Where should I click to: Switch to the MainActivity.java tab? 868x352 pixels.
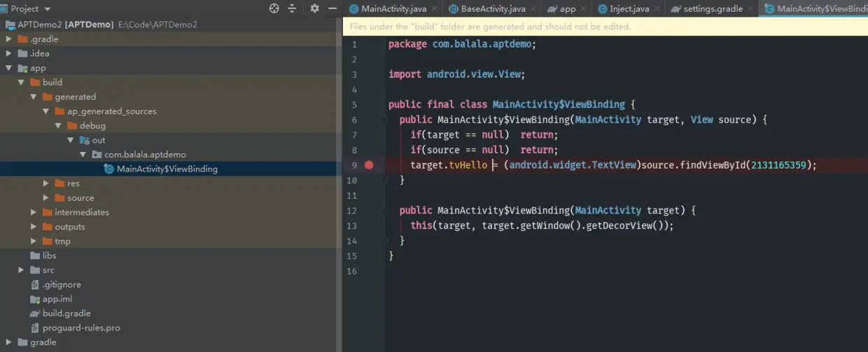(x=393, y=9)
